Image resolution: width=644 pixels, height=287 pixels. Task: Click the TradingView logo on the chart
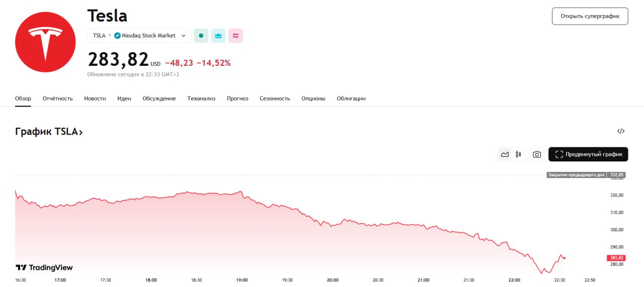coord(44,267)
